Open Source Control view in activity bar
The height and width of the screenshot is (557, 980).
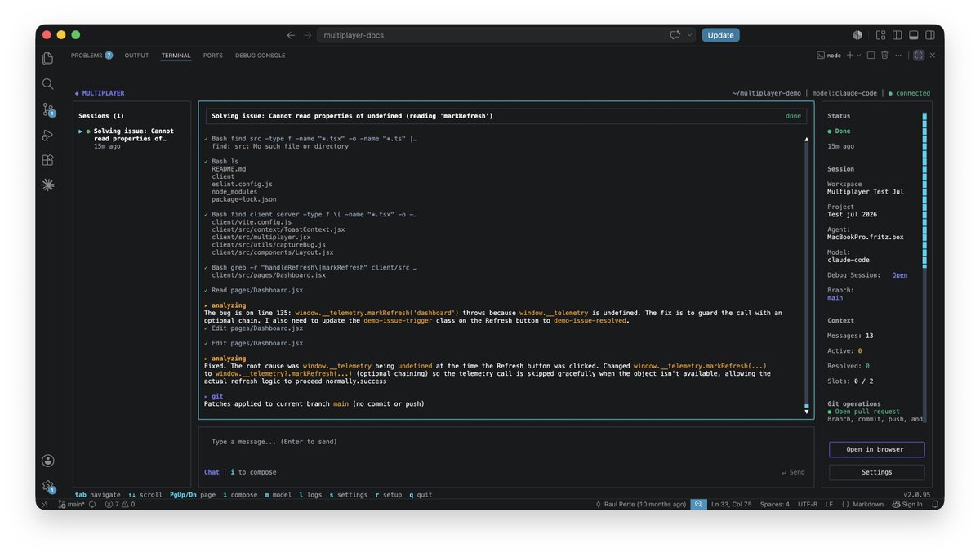[x=48, y=109]
